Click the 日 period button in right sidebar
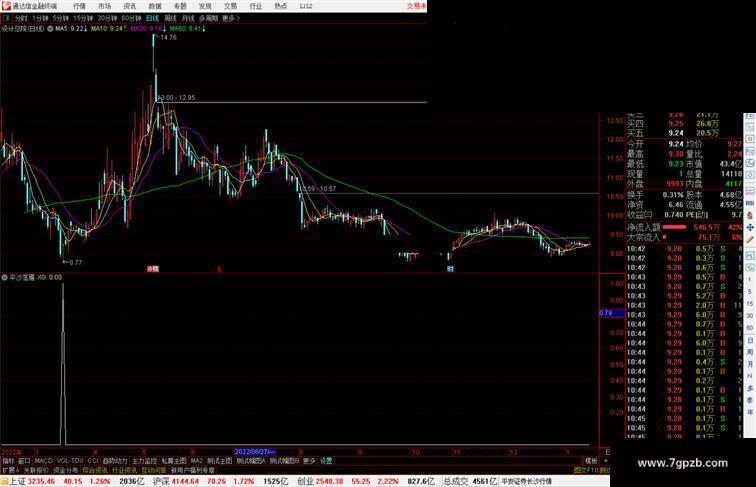 pos(750,340)
